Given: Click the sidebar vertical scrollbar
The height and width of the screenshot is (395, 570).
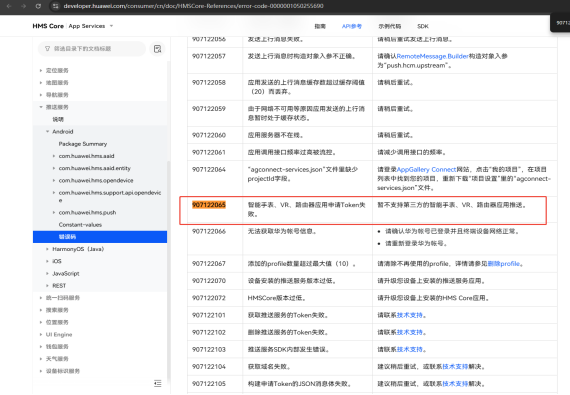Looking at the screenshot, I should (168, 269).
